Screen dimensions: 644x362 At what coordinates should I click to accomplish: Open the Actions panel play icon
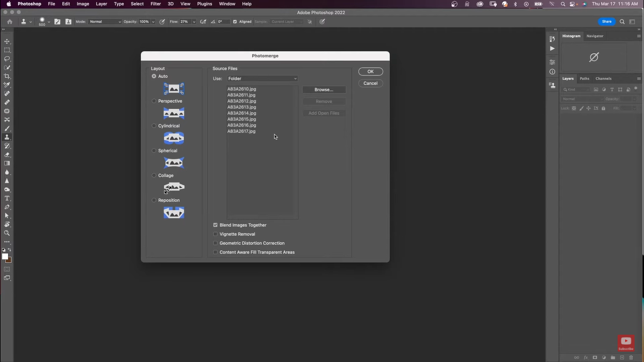pos(552,49)
